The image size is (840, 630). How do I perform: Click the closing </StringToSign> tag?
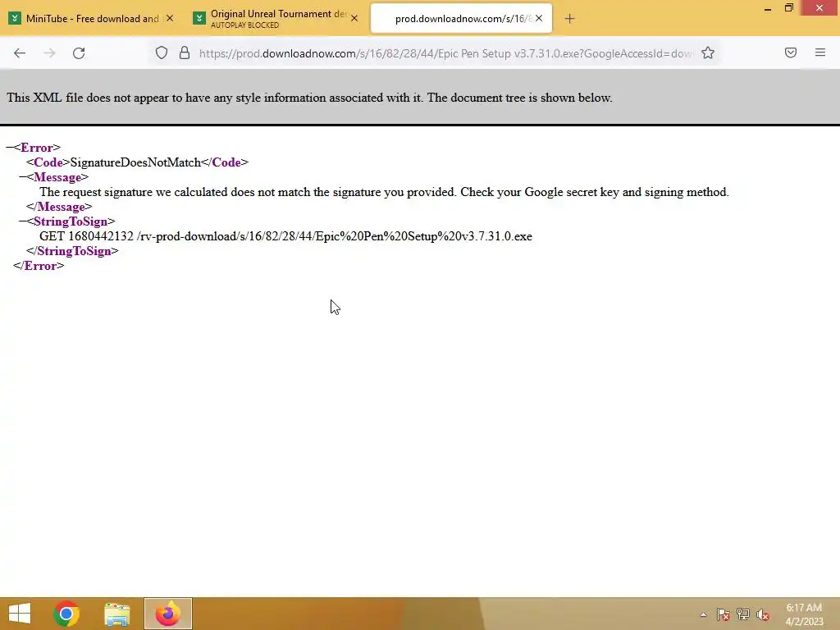click(x=72, y=251)
